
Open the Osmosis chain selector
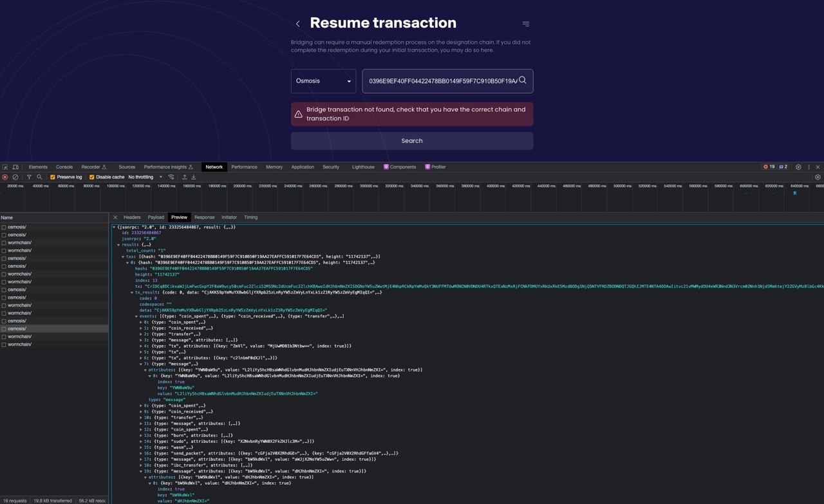click(x=323, y=80)
